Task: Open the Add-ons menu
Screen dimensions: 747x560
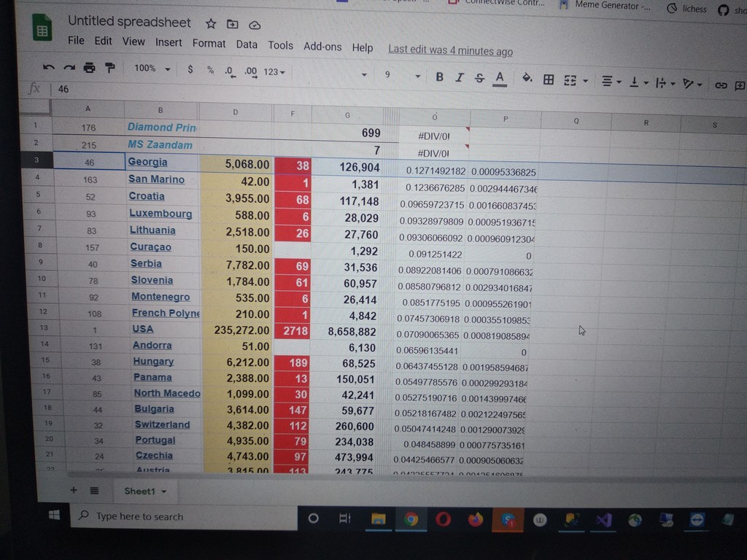Action: point(322,47)
